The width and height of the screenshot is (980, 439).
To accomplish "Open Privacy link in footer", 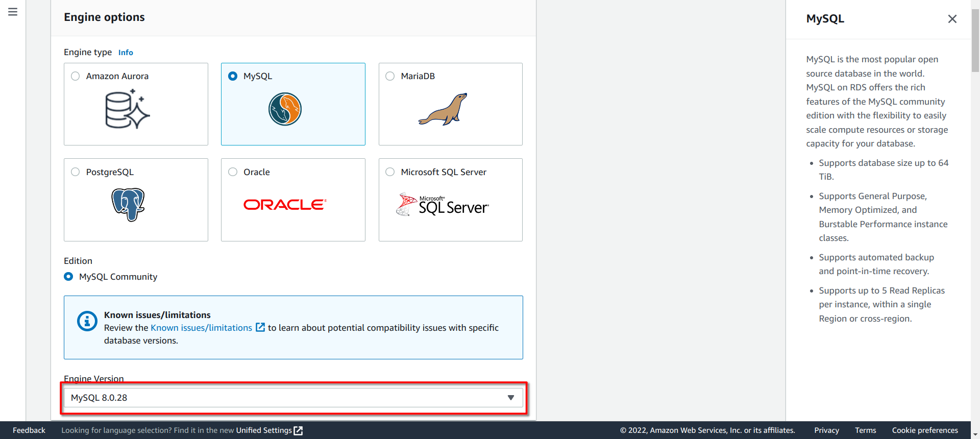I will (x=827, y=430).
